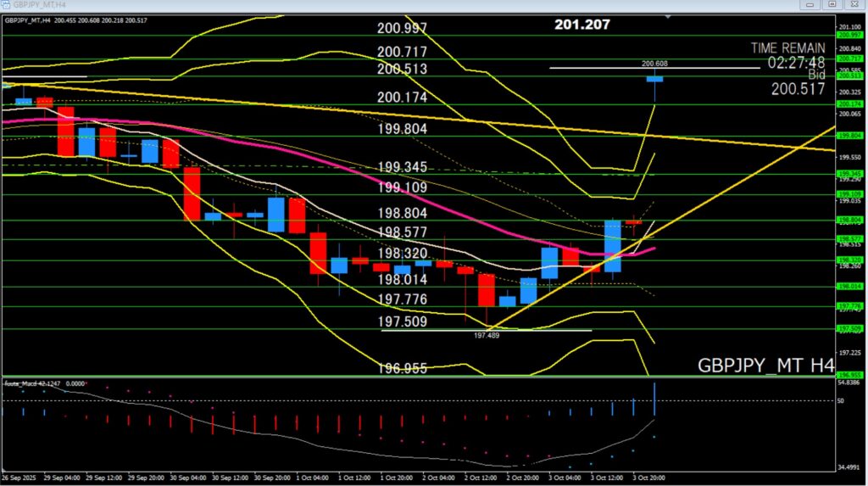Select the bold 201.207 price label
This screenshot has height=486, width=868.
tap(581, 25)
